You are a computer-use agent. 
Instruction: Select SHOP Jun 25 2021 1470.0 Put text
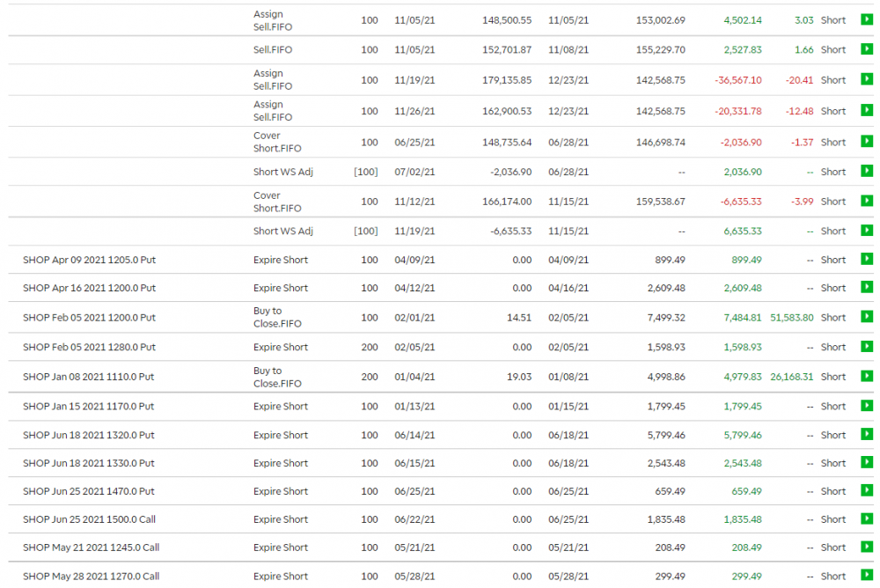click(89, 491)
